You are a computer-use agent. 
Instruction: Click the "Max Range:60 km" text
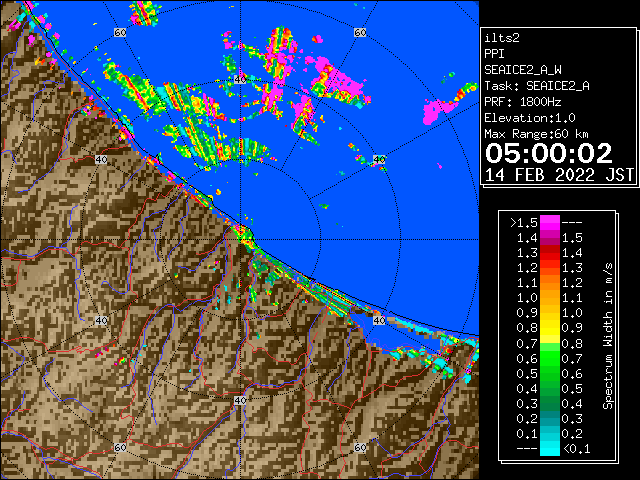tap(536, 134)
